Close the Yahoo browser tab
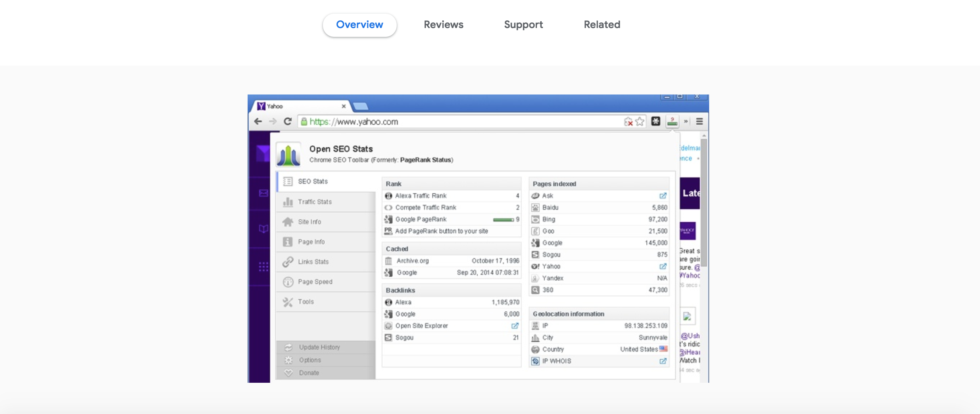 tap(344, 106)
